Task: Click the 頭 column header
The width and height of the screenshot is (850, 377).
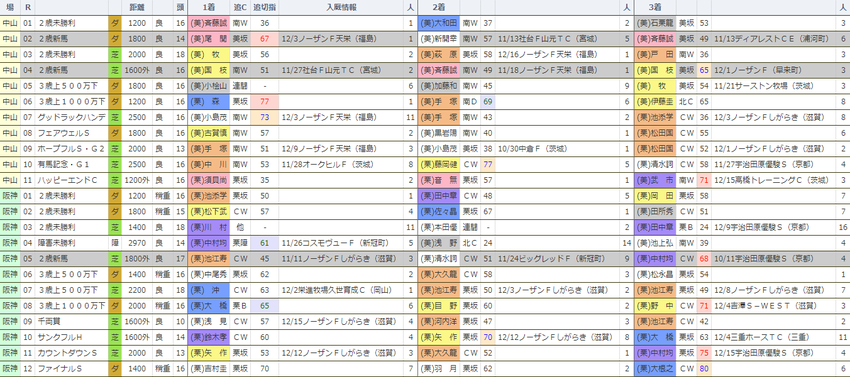Action: tap(180, 8)
